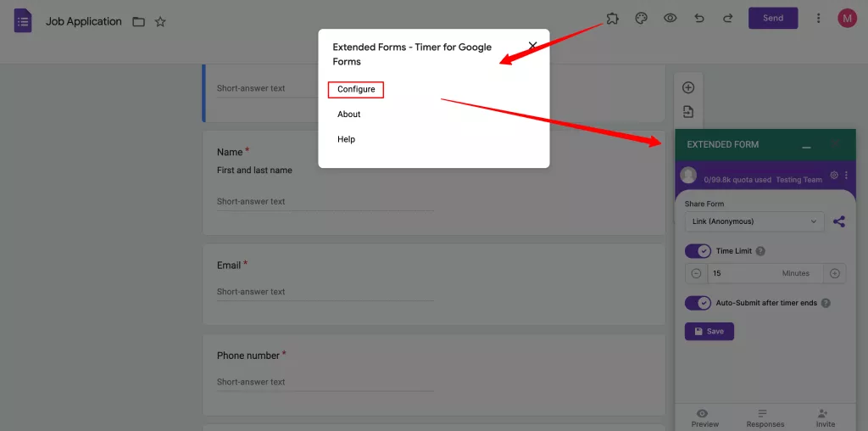The image size is (868, 431).
Task: Open the account avatar M
Action: tap(847, 19)
